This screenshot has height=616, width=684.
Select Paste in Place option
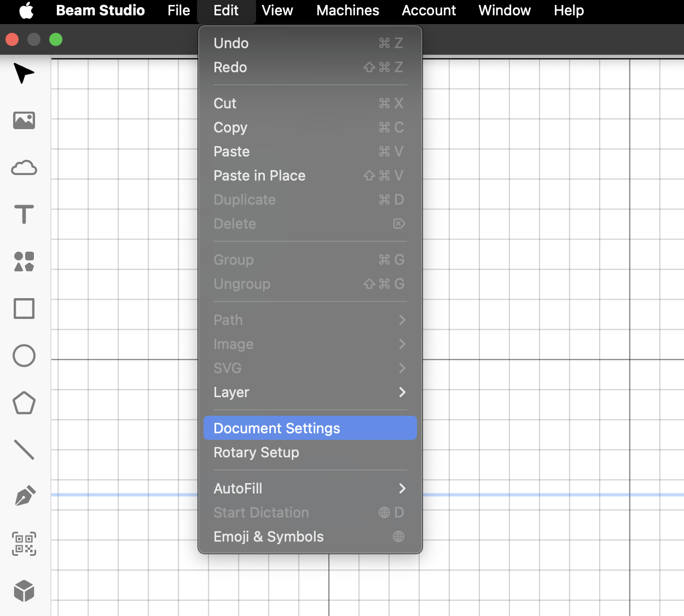(310, 176)
